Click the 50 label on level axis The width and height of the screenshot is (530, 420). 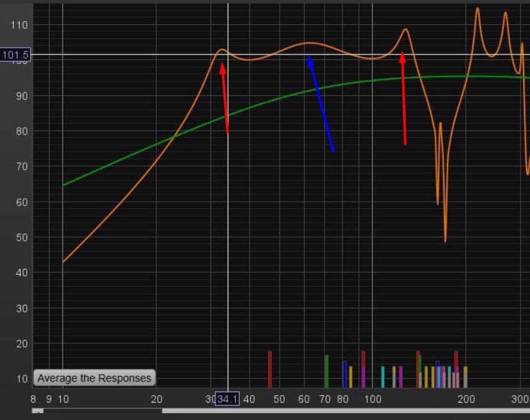22,237
